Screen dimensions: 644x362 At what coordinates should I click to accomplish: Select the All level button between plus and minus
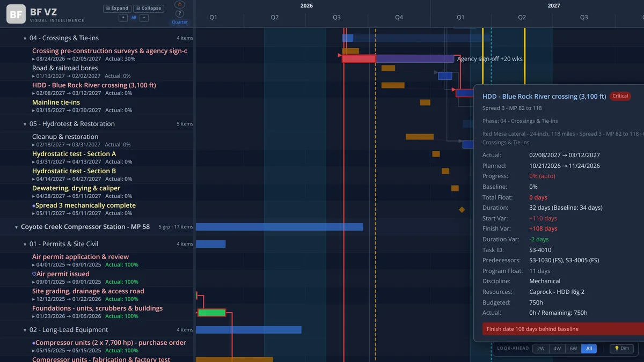134,18
